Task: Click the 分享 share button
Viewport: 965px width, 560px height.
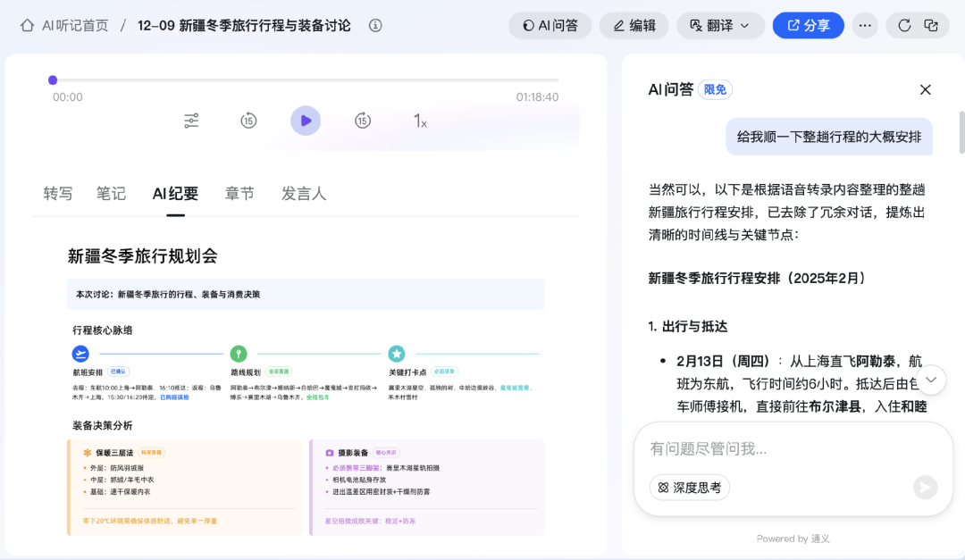Action: pos(808,25)
